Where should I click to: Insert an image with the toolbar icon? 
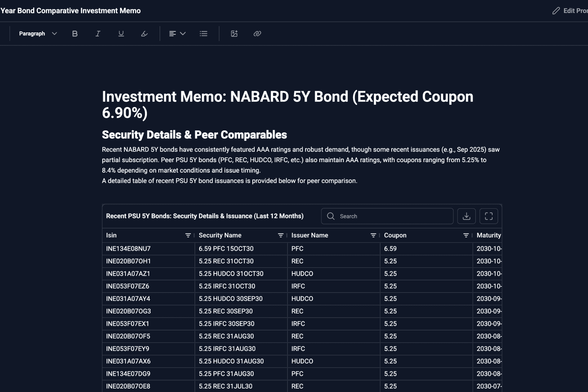[x=234, y=34]
